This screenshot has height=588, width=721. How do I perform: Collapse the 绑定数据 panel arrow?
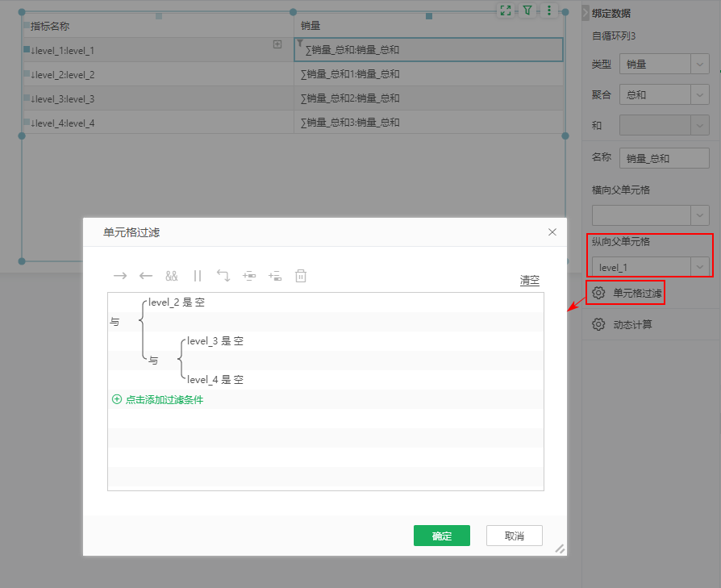click(x=586, y=13)
